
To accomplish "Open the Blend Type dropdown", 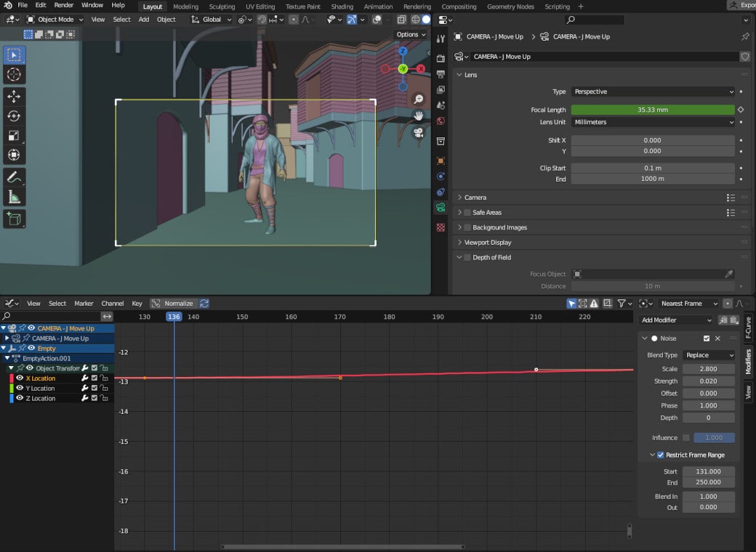I will 707,355.
